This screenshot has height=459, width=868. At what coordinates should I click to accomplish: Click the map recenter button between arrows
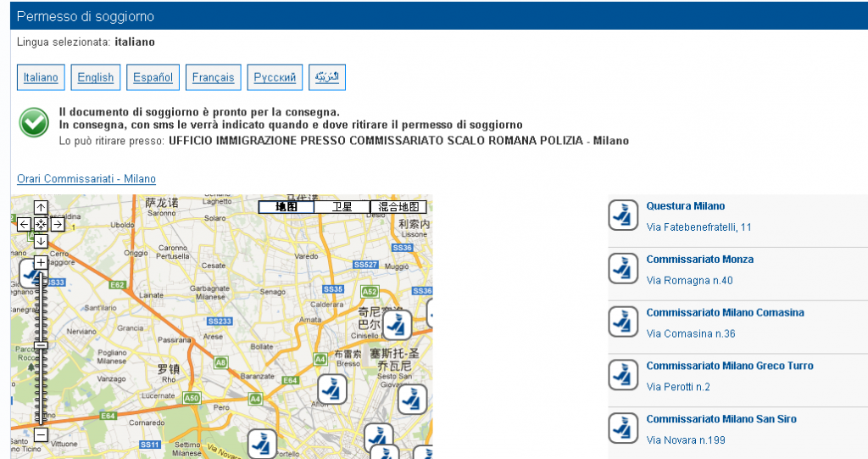click(41, 224)
